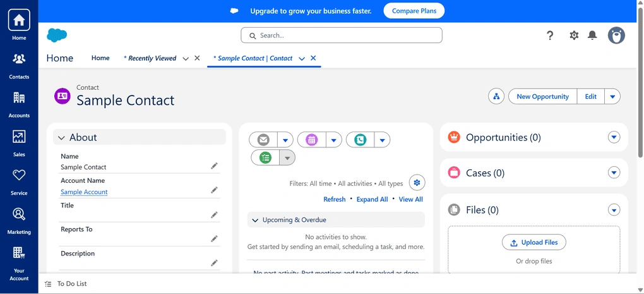The image size is (644, 294).
Task: Close the Recently Viewed tab
Action: pos(197,58)
